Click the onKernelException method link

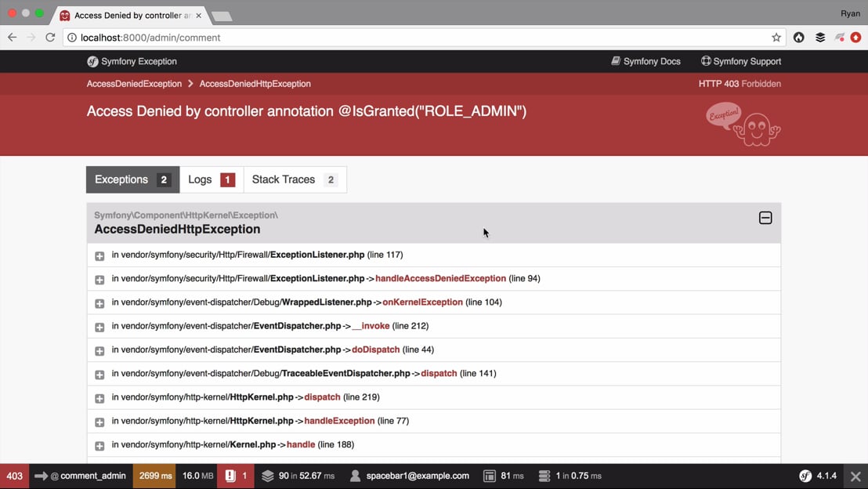click(x=422, y=302)
